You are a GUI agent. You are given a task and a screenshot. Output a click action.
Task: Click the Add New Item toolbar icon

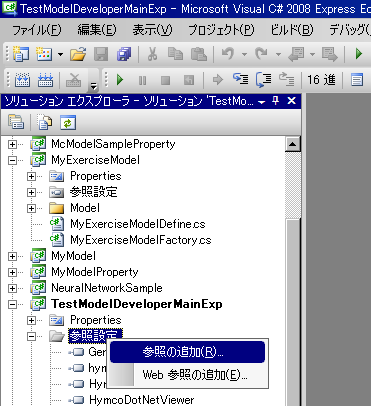tap(44, 54)
